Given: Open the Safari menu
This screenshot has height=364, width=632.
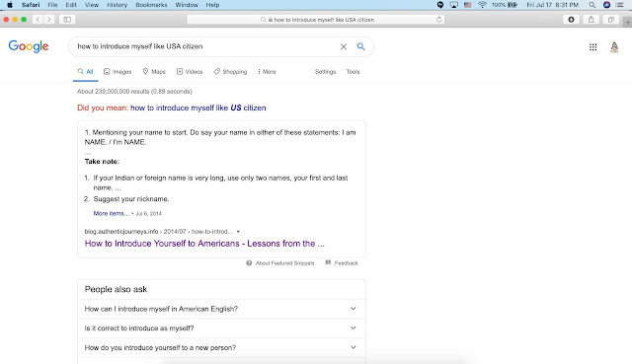Looking at the screenshot, I should click(31, 5).
